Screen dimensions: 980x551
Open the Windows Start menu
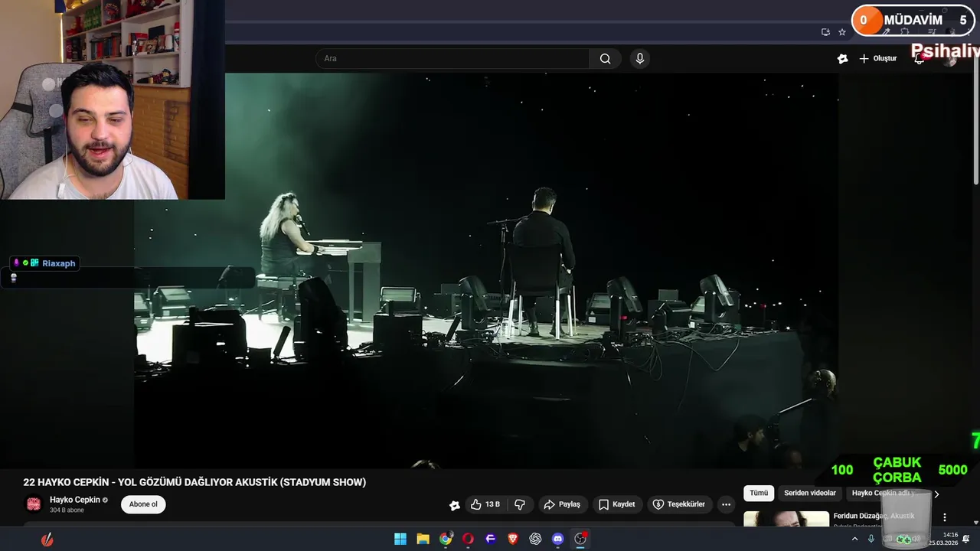click(x=400, y=539)
